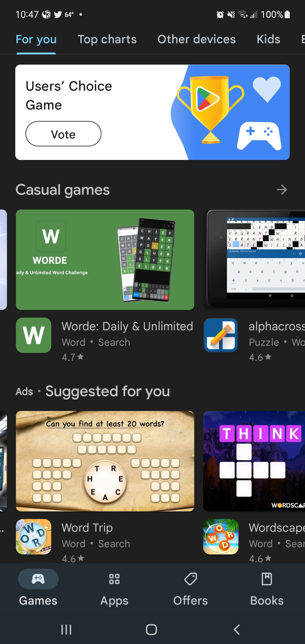Open the Users' Choice Game trophy banner

coord(152,112)
